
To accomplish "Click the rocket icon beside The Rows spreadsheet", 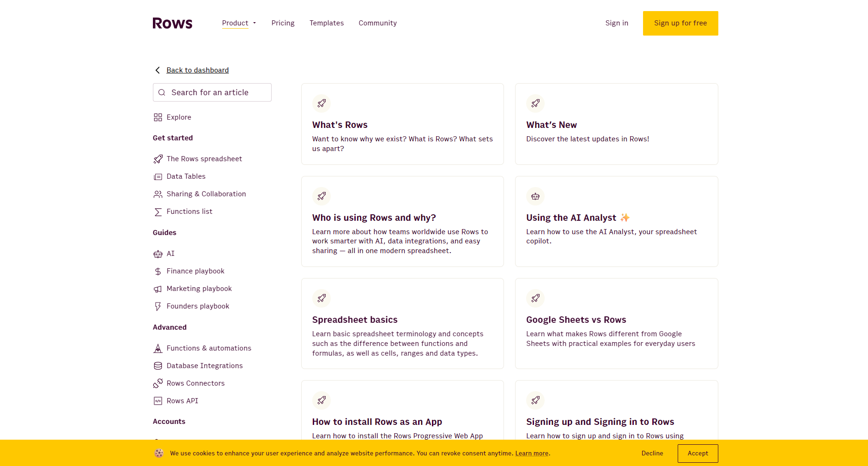I will click(x=158, y=159).
